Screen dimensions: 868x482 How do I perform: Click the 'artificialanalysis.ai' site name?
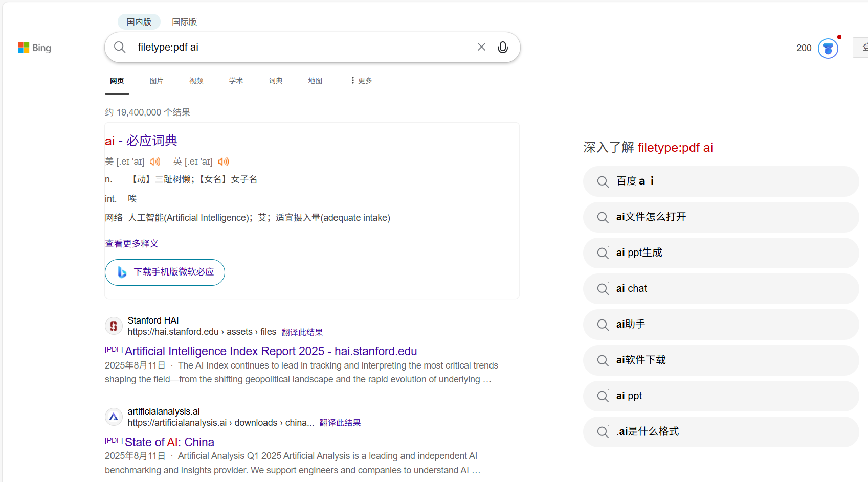(164, 411)
